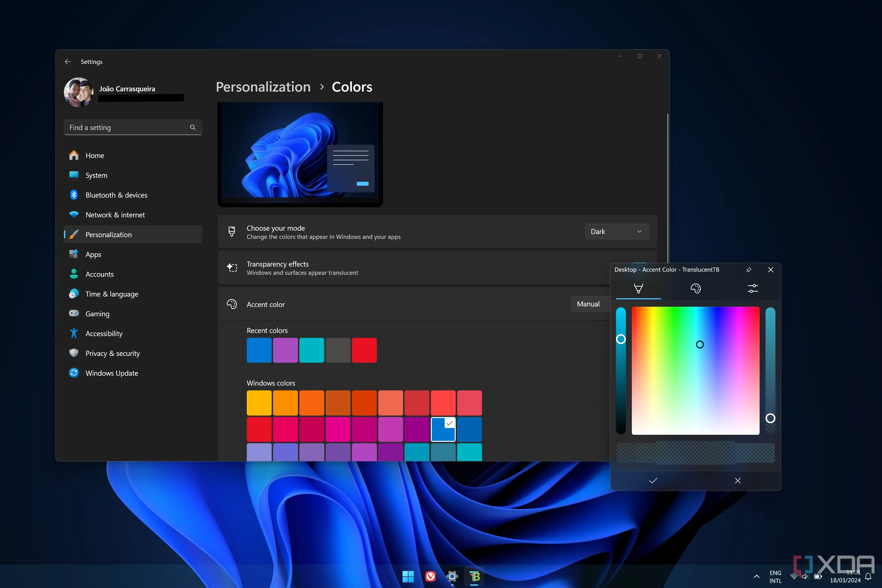Click the ENG INTL language indicator
882x588 pixels.
pyautogui.click(x=775, y=577)
